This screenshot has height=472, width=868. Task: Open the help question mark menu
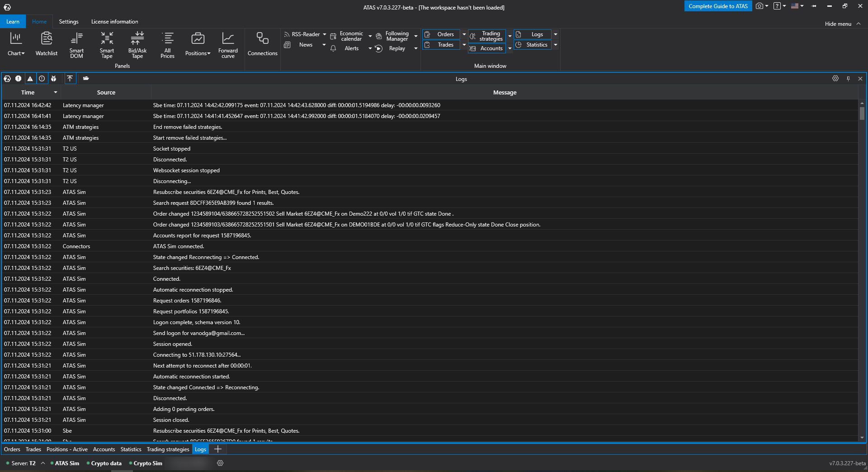(x=779, y=6)
